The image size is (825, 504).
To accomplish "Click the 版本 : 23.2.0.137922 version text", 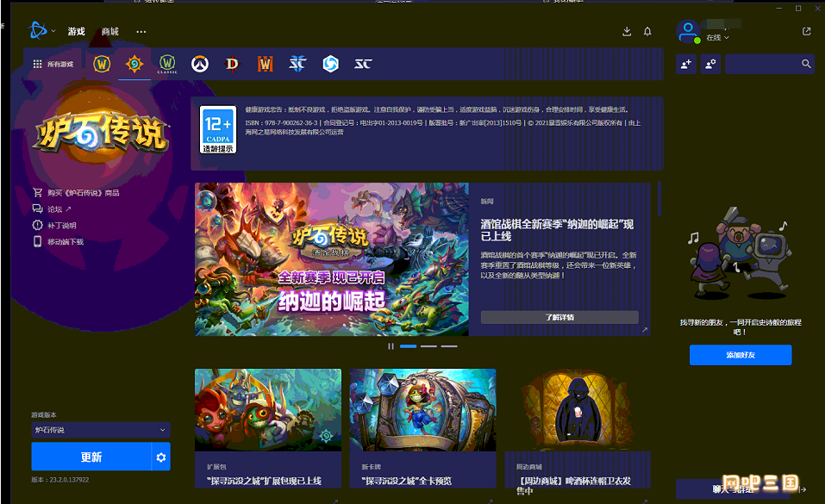I will tap(60, 480).
